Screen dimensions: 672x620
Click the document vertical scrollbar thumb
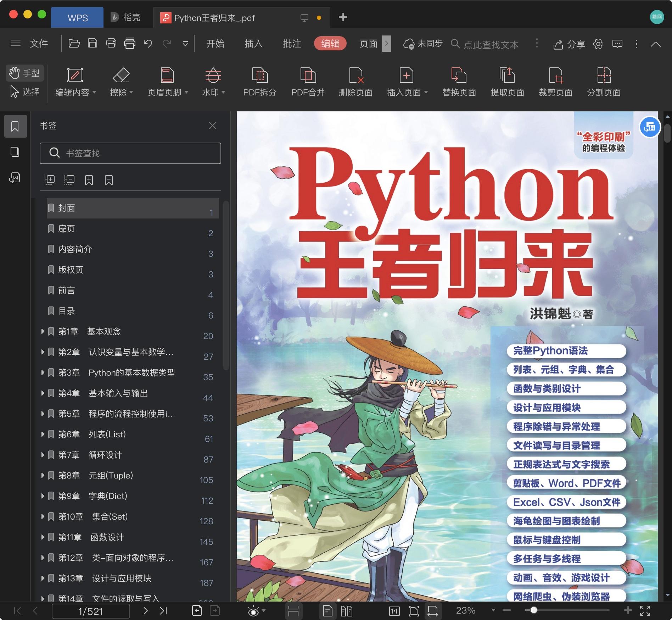(667, 133)
